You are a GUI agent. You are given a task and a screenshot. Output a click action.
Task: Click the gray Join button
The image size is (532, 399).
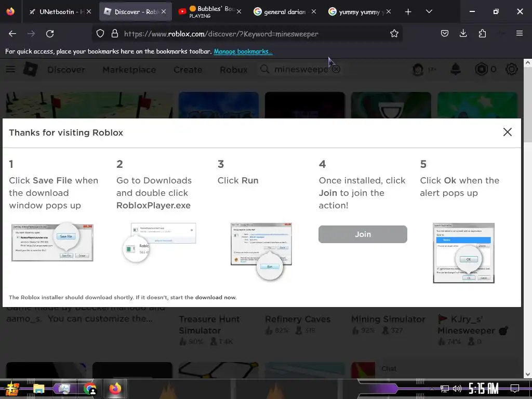[363, 234]
